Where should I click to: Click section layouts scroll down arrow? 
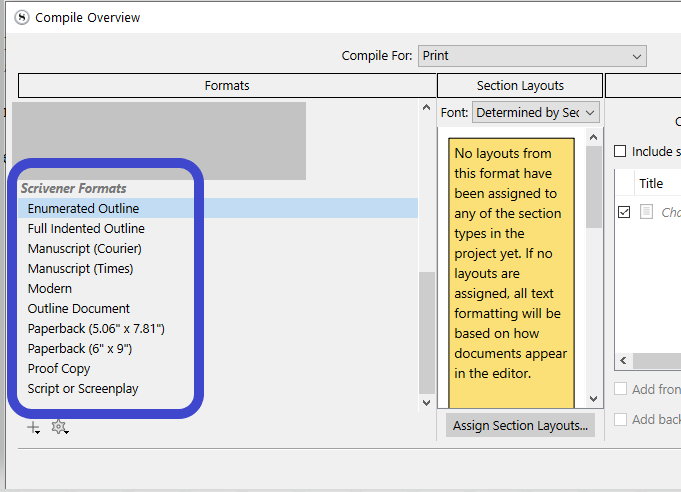click(x=594, y=398)
